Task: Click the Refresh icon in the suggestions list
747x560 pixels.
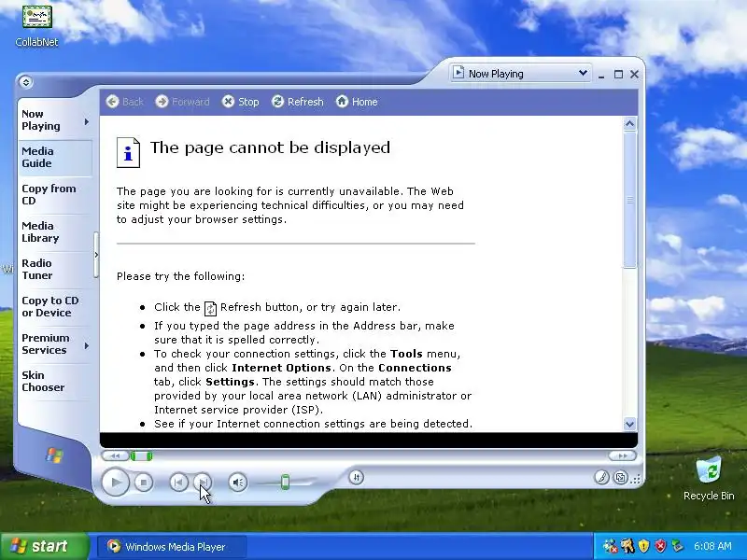Action: point(210,309)
